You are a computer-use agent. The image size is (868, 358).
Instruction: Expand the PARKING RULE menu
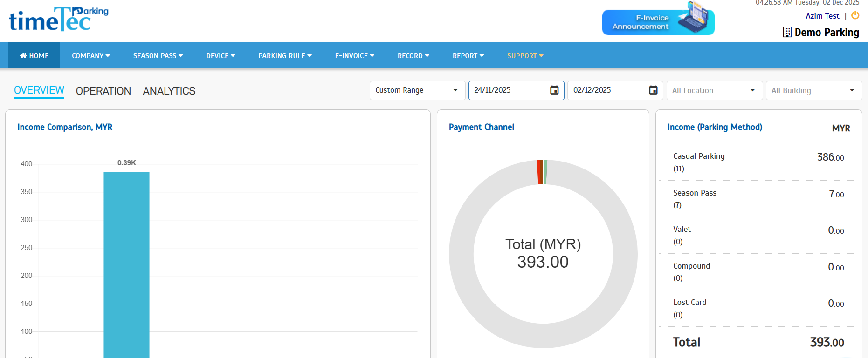[x=285, y=55]
